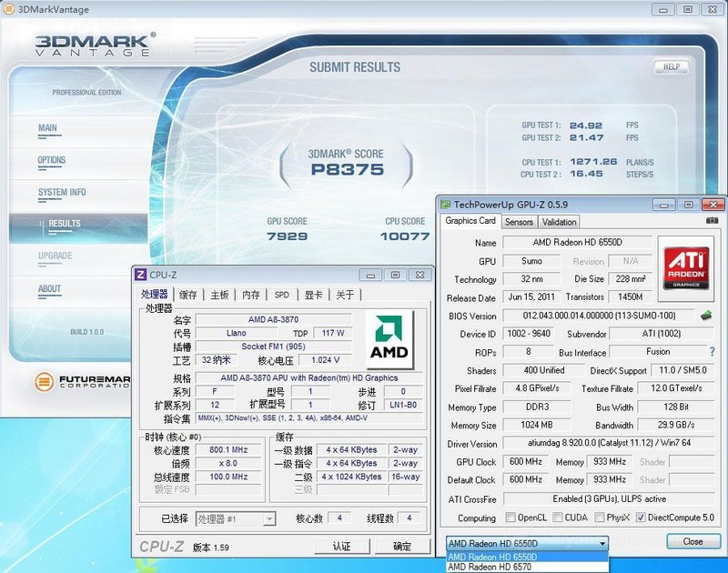Image resolution: width=728 pixels, height=573 pixels.
Task: Click the GPU-Z title bar icon
Action: pyautogui.click(x=446, y=205)
